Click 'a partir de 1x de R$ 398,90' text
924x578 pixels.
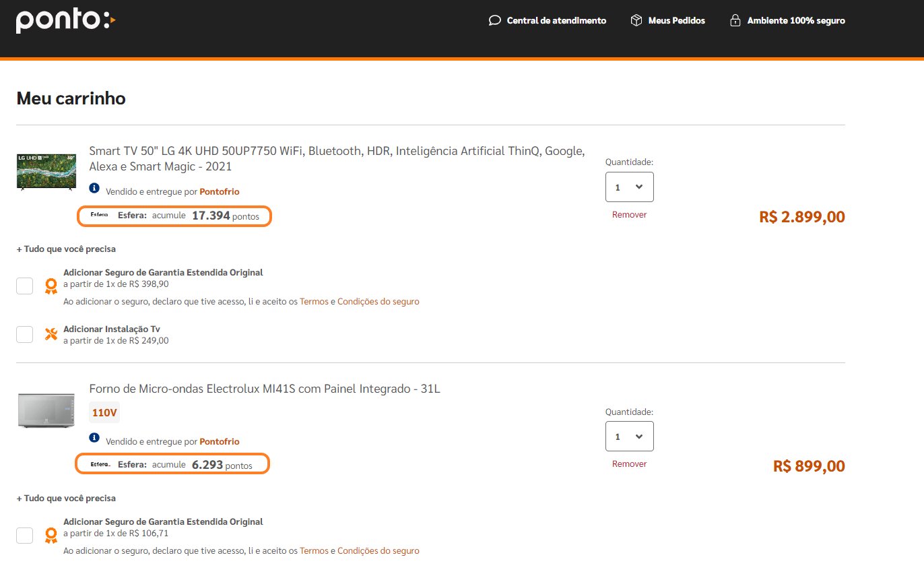click(116, 284)
